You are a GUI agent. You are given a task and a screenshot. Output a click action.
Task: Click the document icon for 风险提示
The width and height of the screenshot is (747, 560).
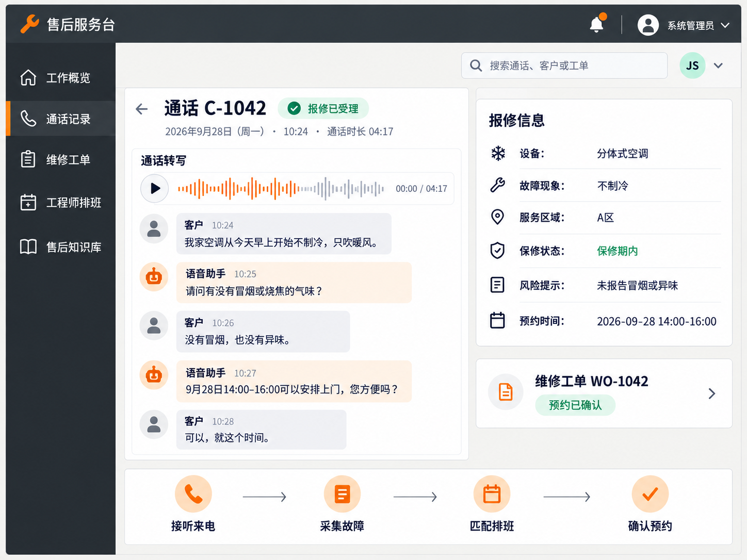click(497, 285)
